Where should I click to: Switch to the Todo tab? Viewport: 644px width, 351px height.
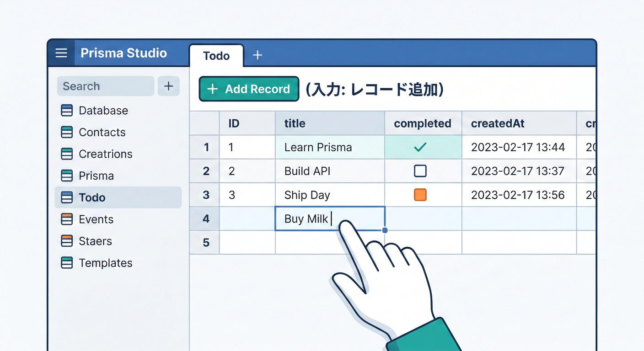[216, 55]
